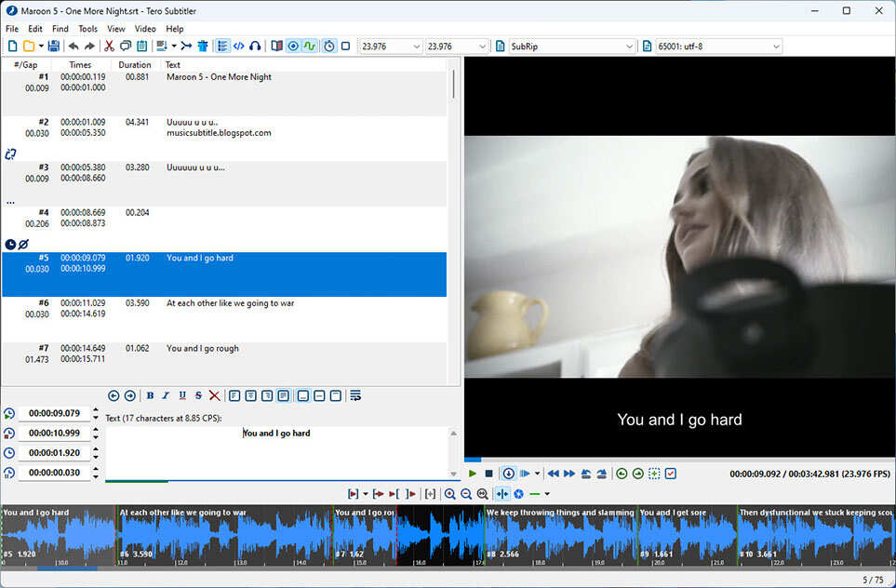
Task: Open the SubRip format dropdown
Action: [629, 47]
